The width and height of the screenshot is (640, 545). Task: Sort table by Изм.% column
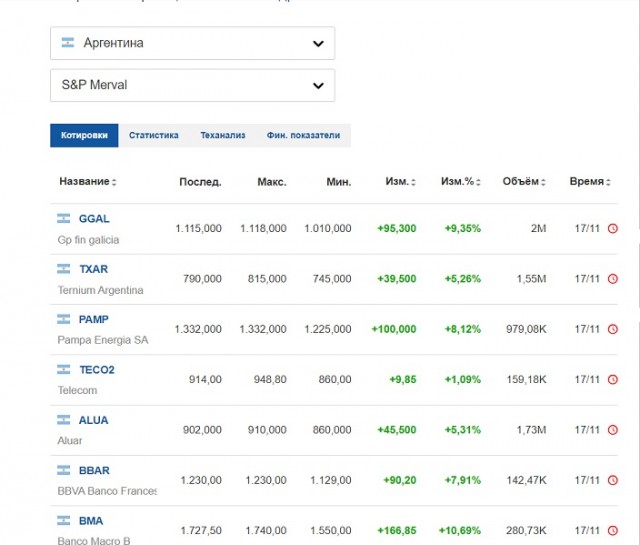[x=460, y=181]
